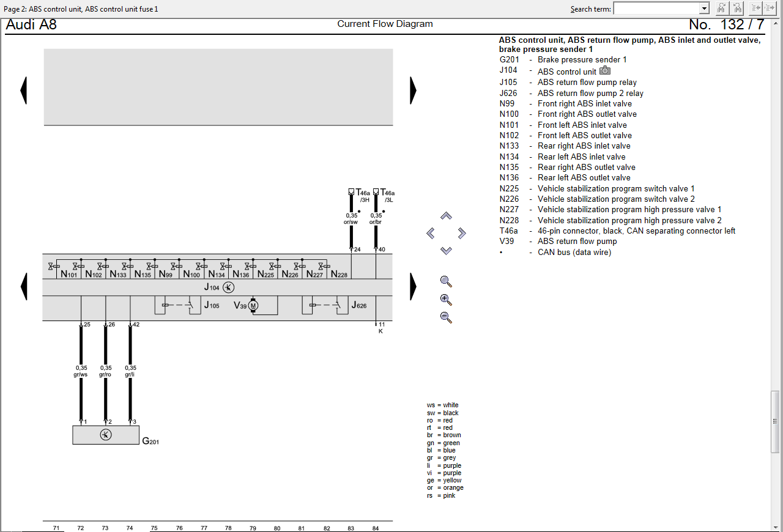Screen dimensions: 783x532
Task: Click legend entry T46a 46-pin connector
Action: (617, 231)
